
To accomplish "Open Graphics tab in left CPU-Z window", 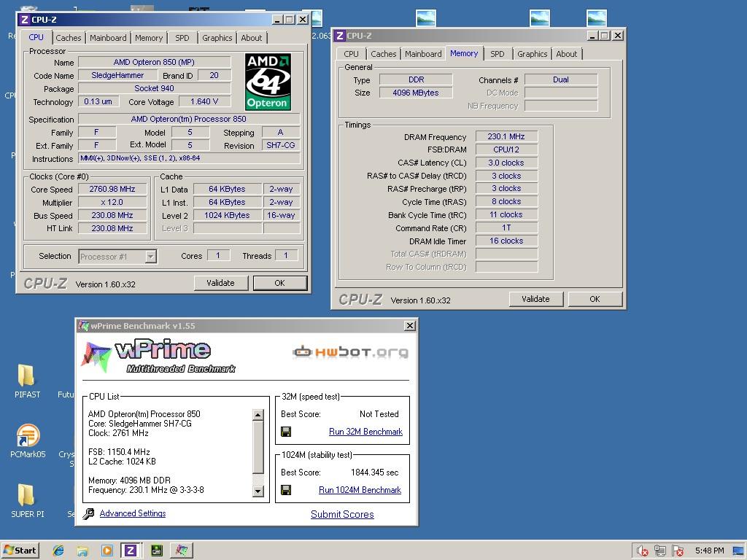I will 217,38.
